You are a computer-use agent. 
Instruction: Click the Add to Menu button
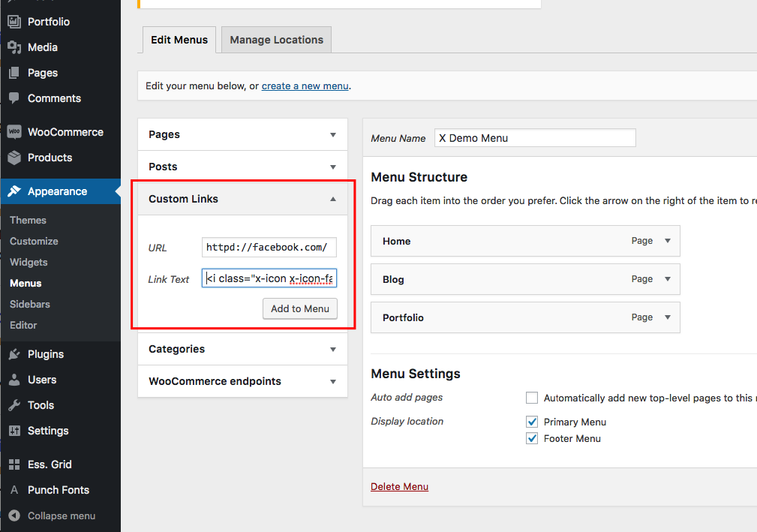point(299,308)
